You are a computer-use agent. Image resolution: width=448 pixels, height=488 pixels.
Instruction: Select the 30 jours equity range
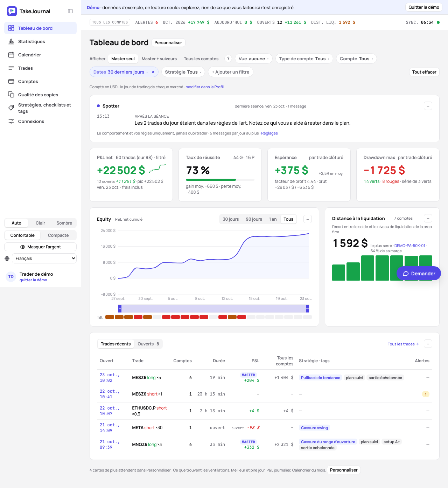(231, 219)
